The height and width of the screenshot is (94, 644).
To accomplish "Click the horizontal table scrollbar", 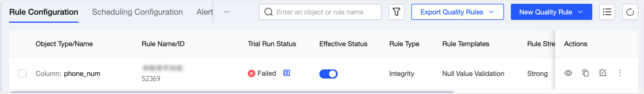I will tap(232, 92).
